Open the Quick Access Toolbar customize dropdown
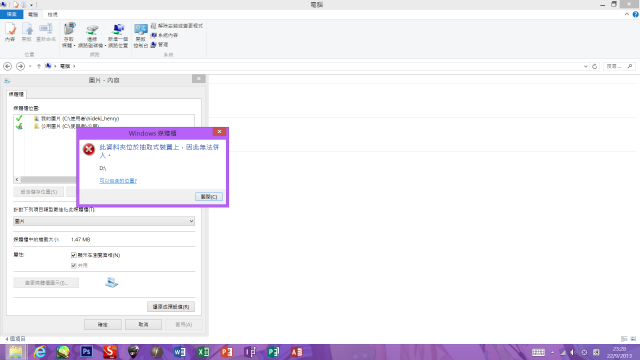Screen dimensions: 640x360 (x=31, y=5)
